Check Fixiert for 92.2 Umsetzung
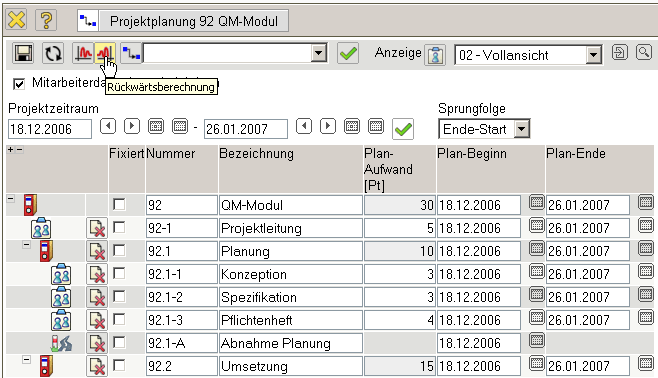The width and height of the screenshot is (658, 378). pyautogui.click(x=120, y=365)
